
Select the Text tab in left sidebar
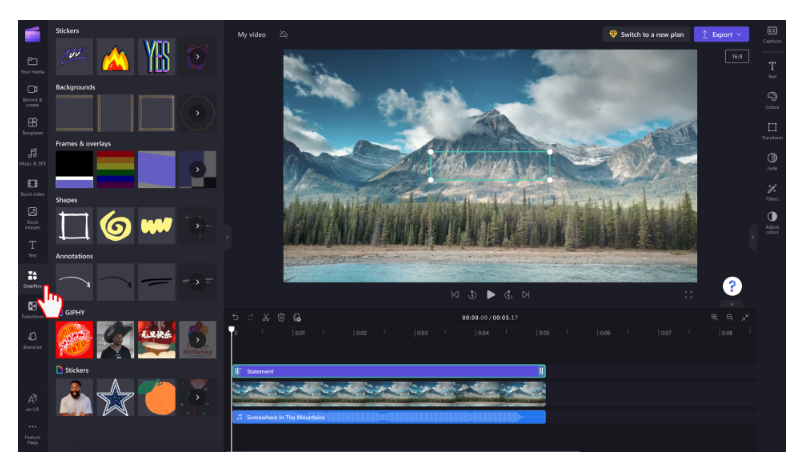(x=32, y=249)
